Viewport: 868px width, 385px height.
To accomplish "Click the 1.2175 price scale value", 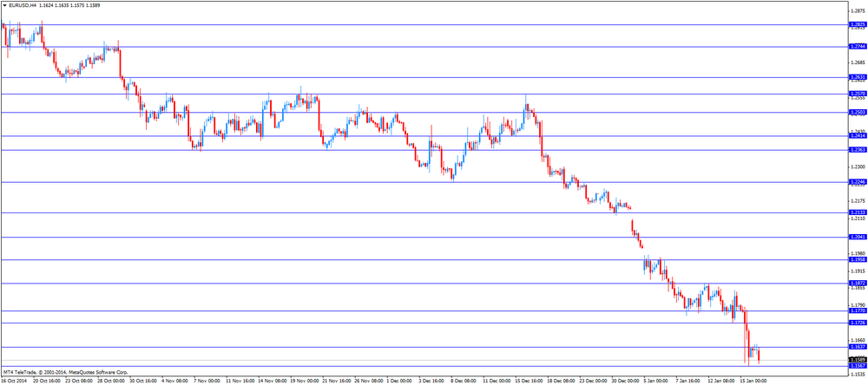I will point(858,201).
